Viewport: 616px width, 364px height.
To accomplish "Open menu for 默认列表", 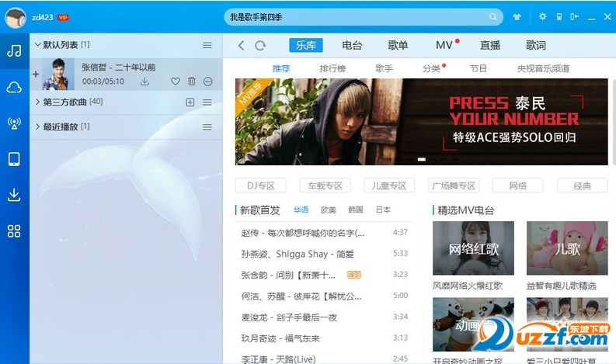I will click(x=207, y=46).
